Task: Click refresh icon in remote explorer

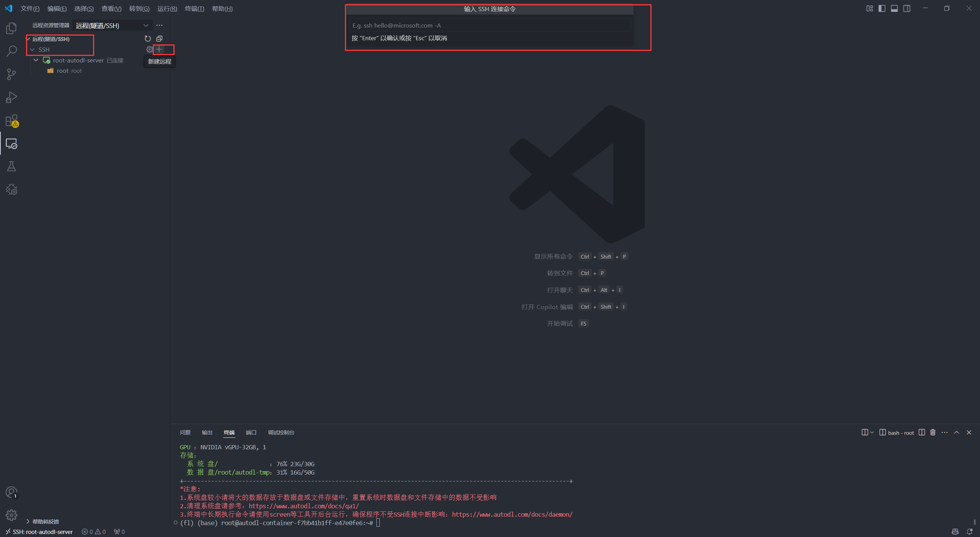Action: tap(148, 39)
